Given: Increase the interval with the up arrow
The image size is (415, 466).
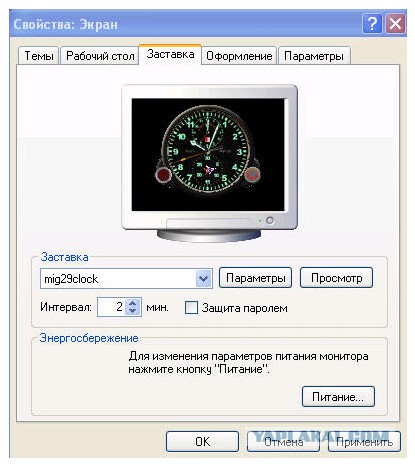Looking at the screenshot, I should (133, 303).
